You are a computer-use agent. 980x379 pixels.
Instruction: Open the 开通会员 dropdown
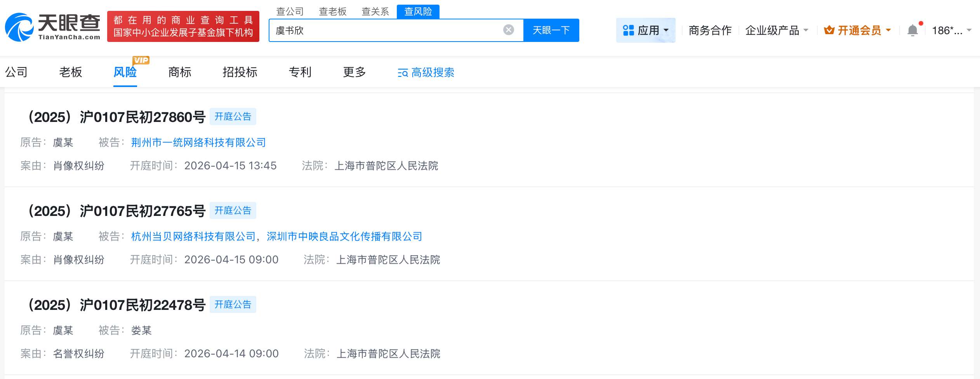pyautogui.click(x=889, y=30)
